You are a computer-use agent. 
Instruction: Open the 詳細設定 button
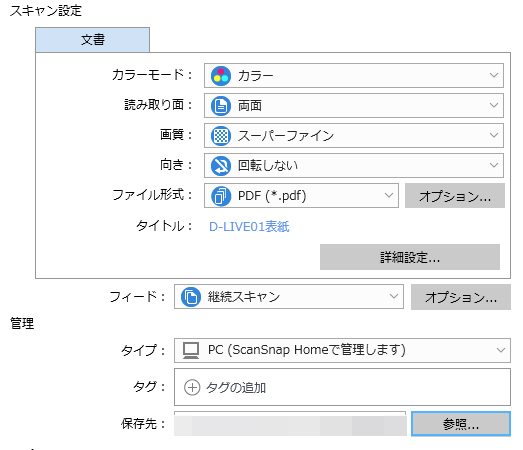point(410,257)
